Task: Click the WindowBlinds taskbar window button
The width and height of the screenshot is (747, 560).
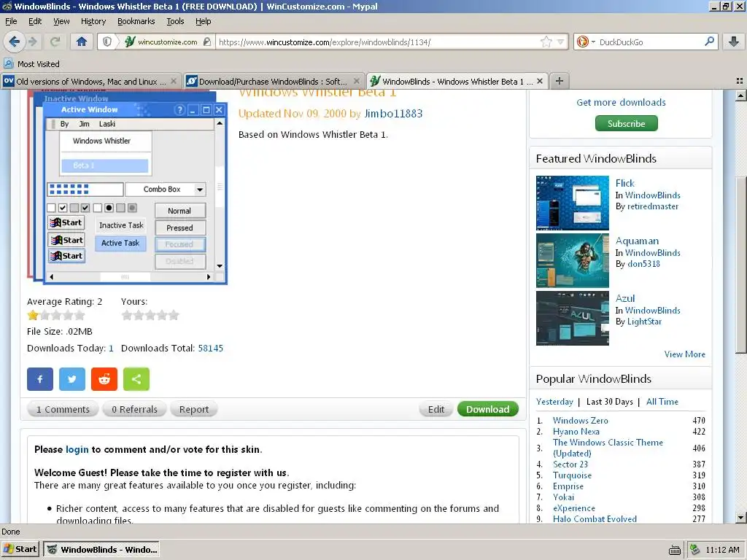Action: click(101, 549)
